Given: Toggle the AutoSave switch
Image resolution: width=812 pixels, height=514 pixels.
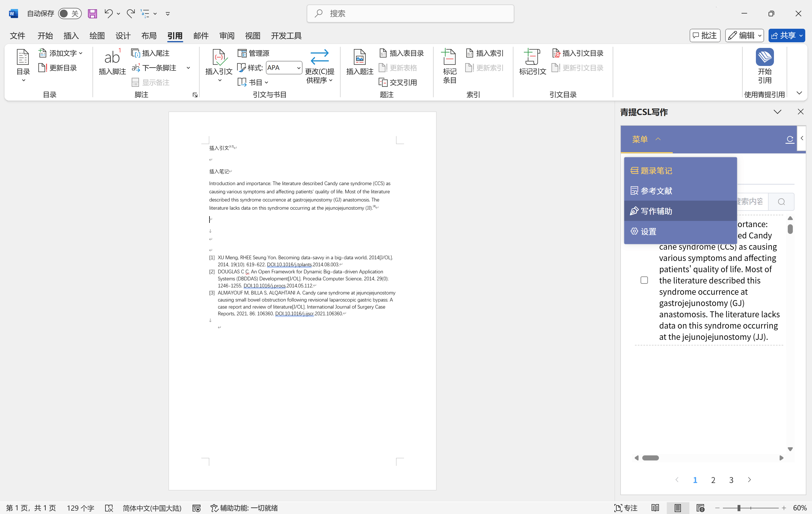Looking at the screenshot, I should pos(69,14).
